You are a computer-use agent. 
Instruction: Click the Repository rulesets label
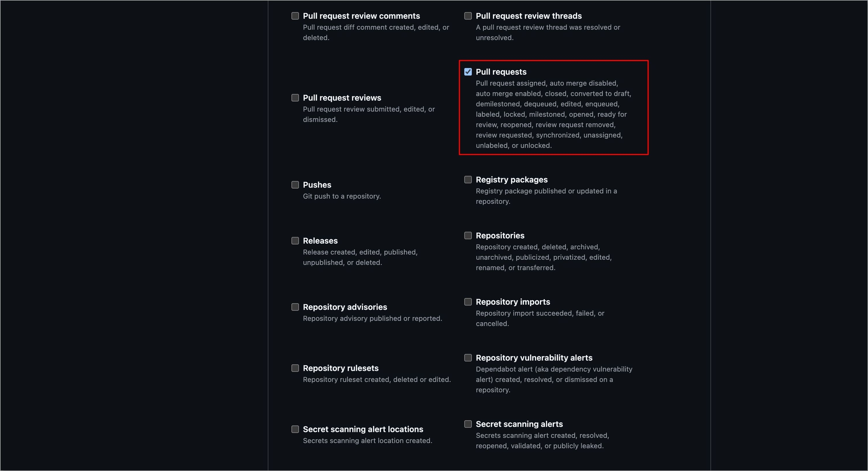coord(340,368)
